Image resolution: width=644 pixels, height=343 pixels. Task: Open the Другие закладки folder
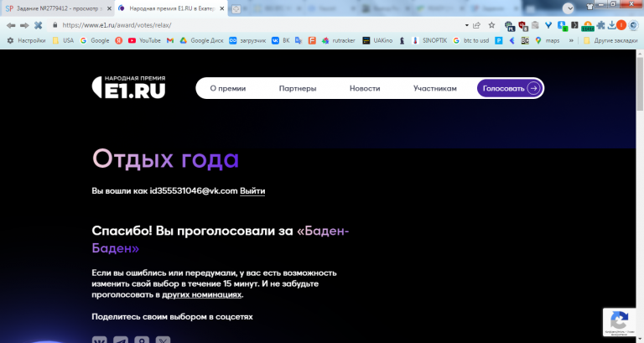(x=610, y=40)
